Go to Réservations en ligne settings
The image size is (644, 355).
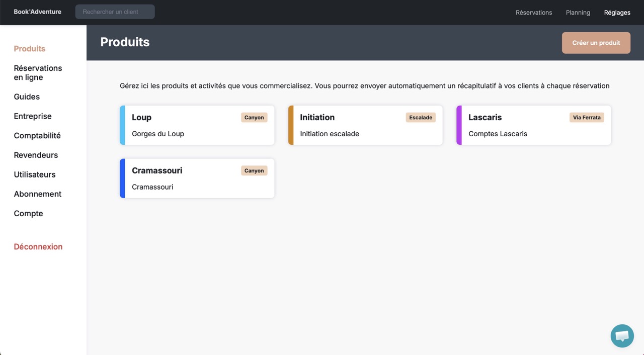click(38, 73)
